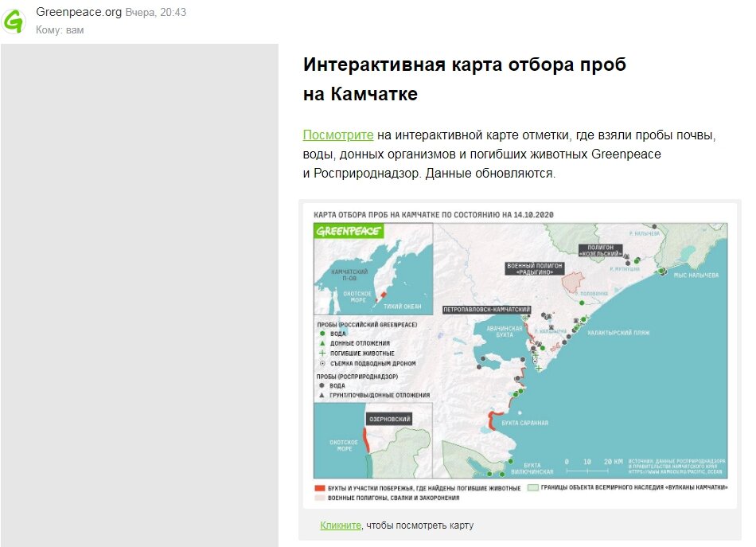
Task: Click the 'Вчера, 20:43' timestamp
Action: 156,13
